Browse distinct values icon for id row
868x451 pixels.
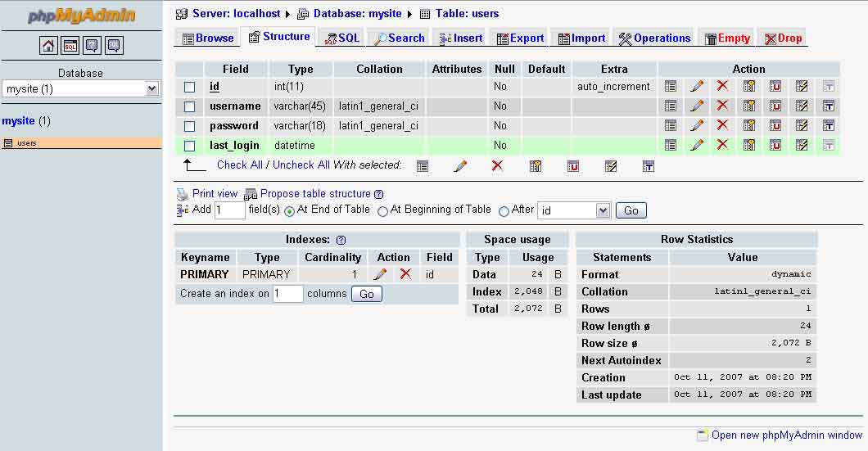coord(671,86)
